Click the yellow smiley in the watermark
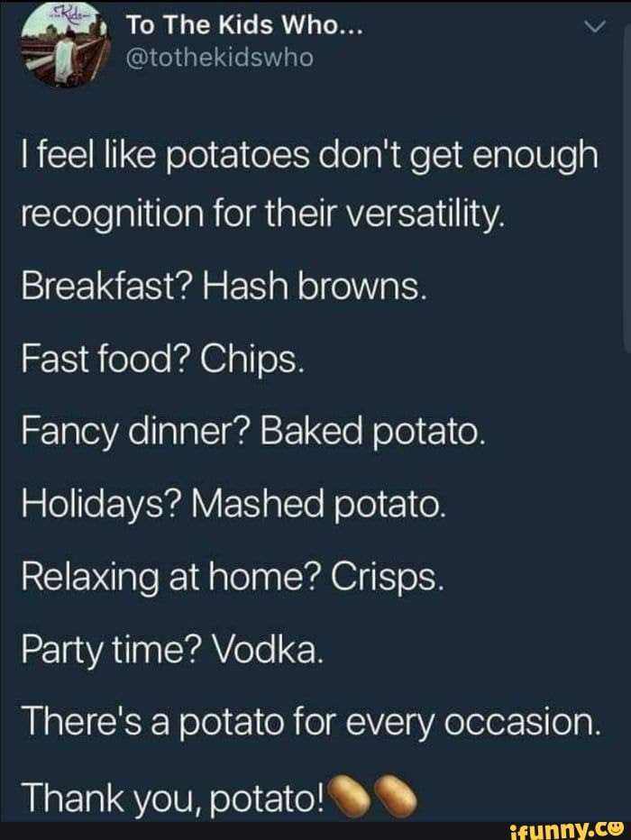631x840 pixels. tap(617, 828)
